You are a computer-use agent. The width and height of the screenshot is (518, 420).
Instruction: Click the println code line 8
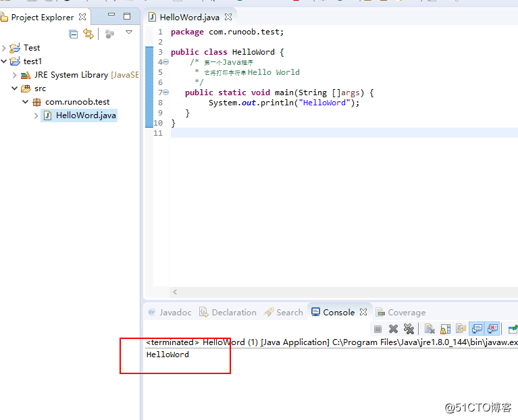tap(284, 103)
